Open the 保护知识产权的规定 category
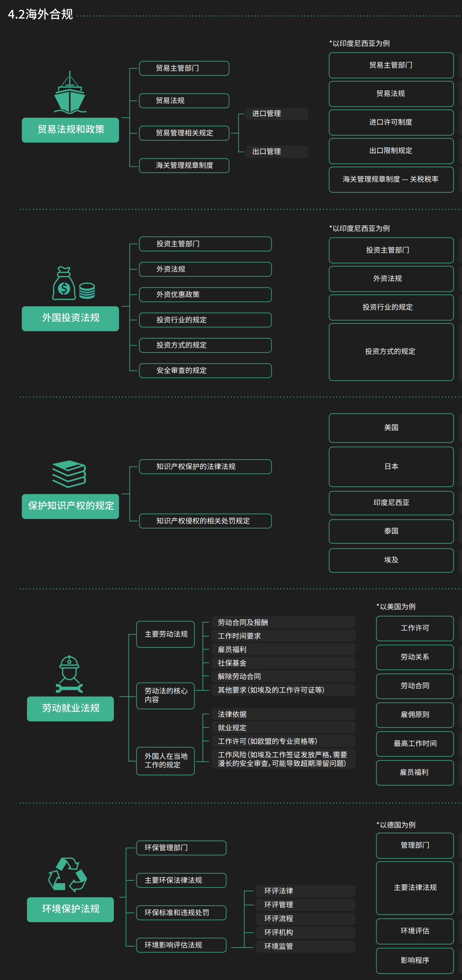The width and height of the screenshot is (462, 980). 71,506
